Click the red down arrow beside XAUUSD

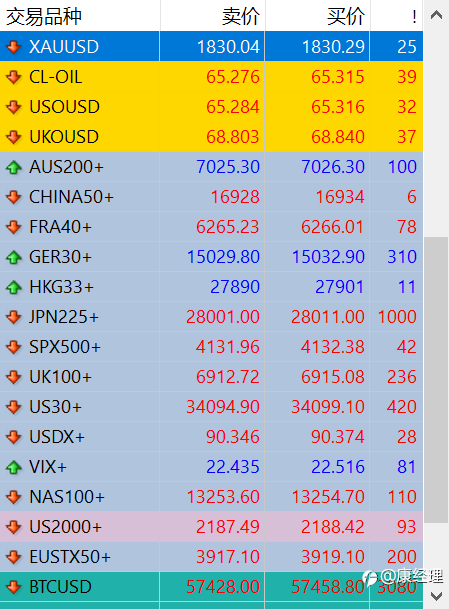[x=14, y=47]
